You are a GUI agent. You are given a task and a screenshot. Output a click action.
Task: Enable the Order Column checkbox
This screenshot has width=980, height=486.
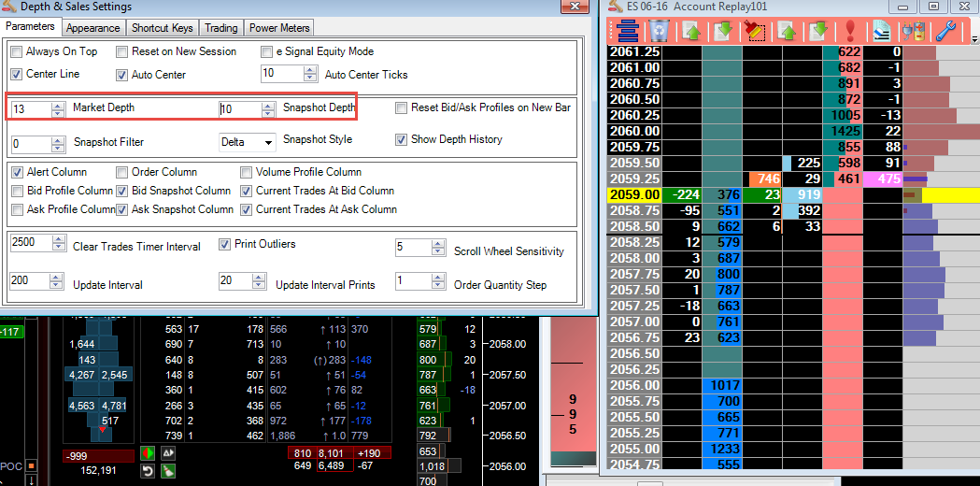[121, 172]
